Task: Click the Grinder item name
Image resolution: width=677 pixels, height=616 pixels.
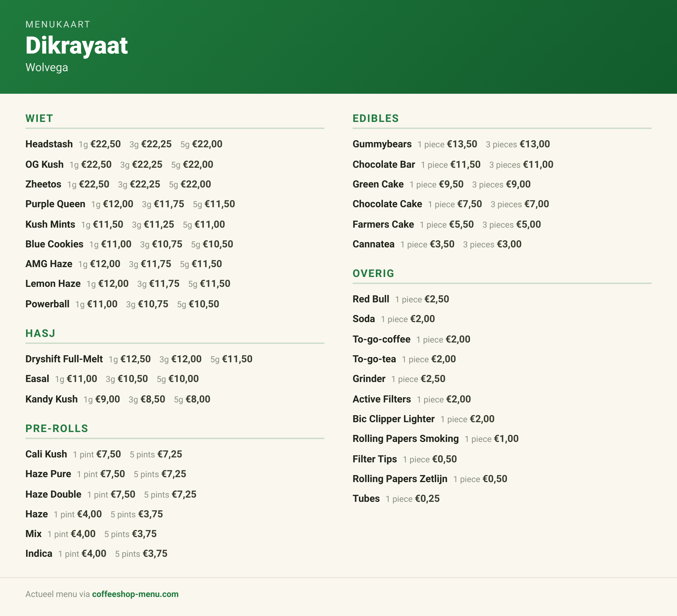Action: coord(369,379)
